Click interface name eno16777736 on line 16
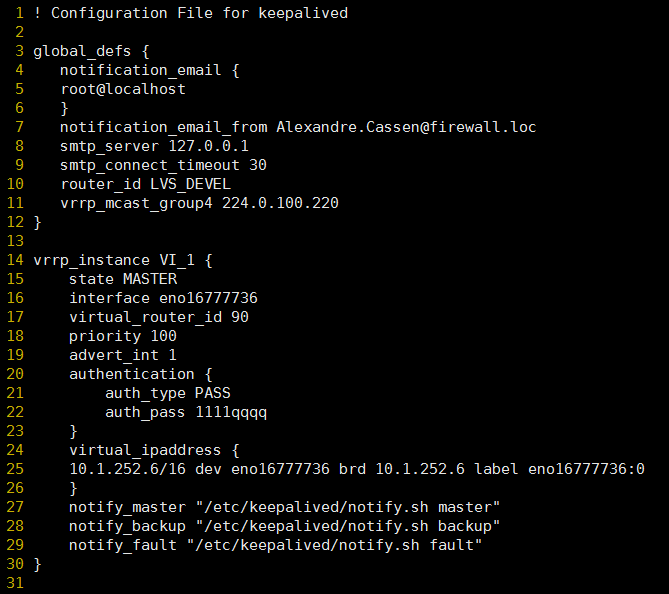 click(x=208, y=298)
